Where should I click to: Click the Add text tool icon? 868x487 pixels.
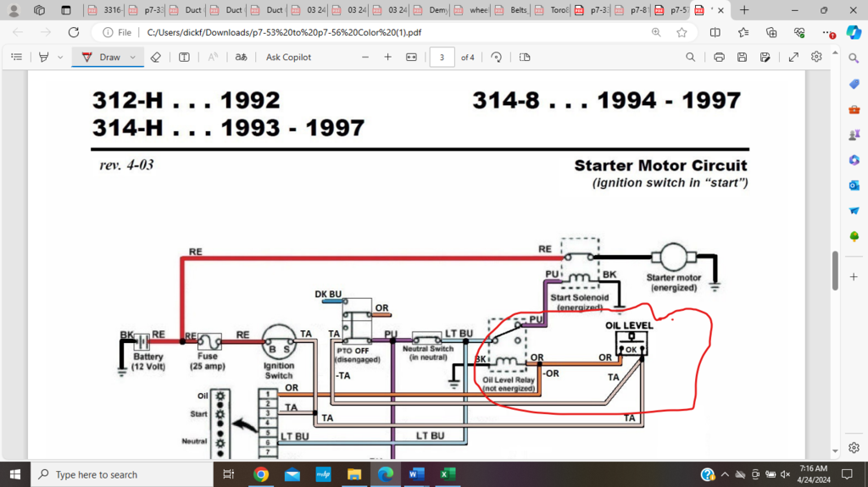click(184, 57)
